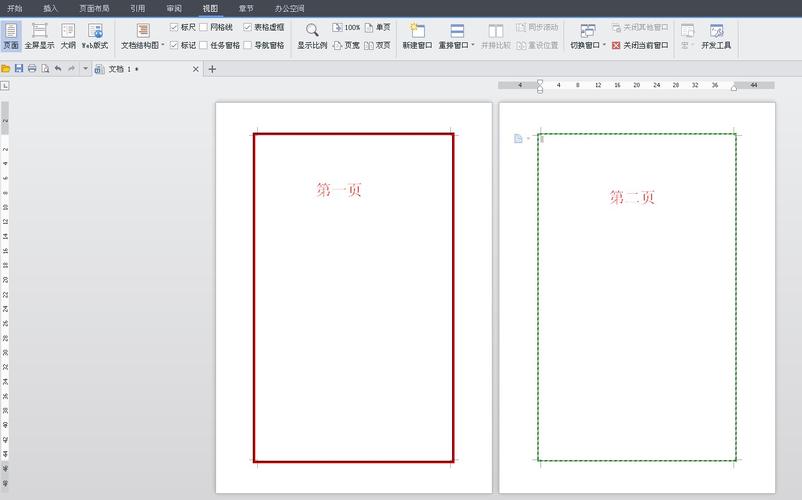
Task: Select the 视图 (View) tab
Action: [x=210, y=8]
